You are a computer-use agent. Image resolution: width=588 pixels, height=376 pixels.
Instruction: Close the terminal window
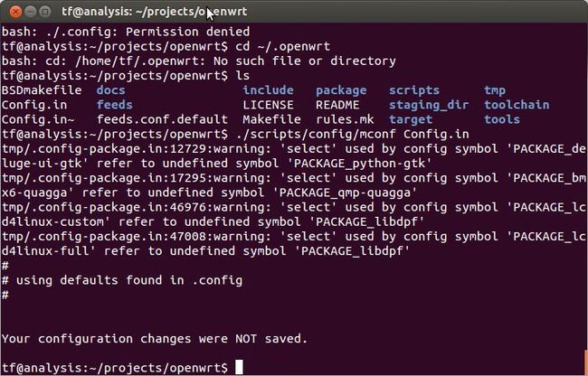15,12
